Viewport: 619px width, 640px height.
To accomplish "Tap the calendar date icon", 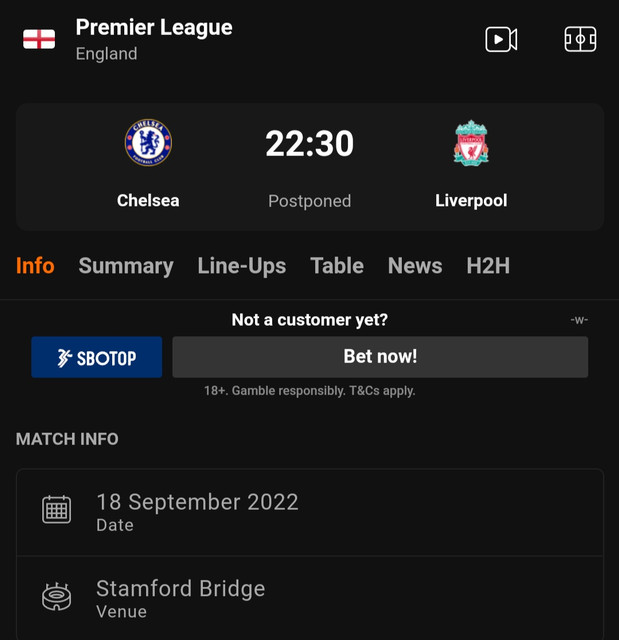I will tap(56, 509).
